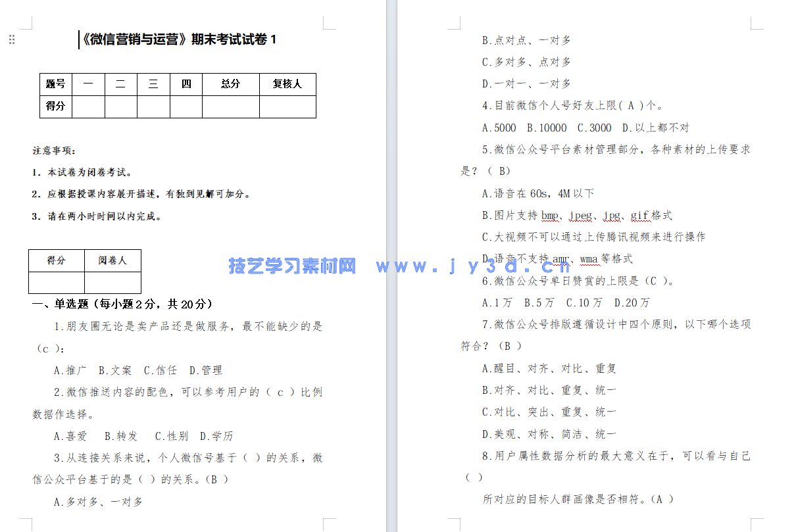Click the 题号 header cell
The width and height of the screenshot is (796, 532).
coord(56,83)
